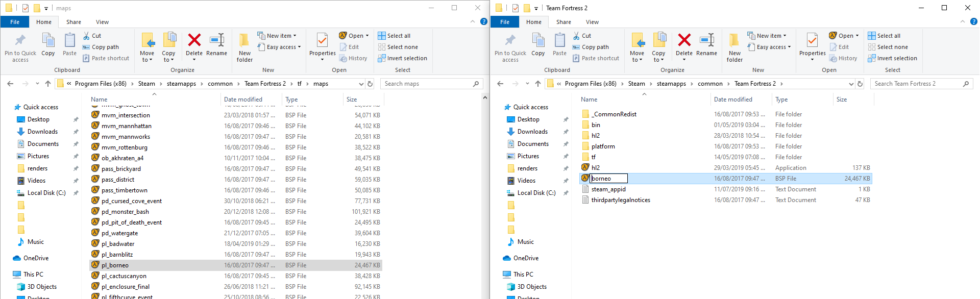980x299 pixels.
Task: Click Refresh button in maps window address bar
Action: 370,84
